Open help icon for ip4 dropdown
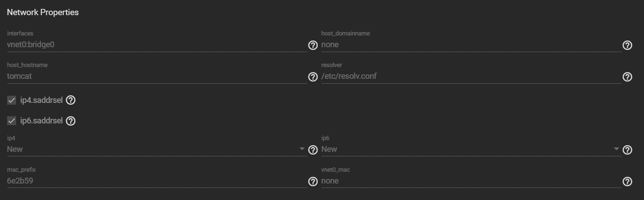 [x=313, y=150]
